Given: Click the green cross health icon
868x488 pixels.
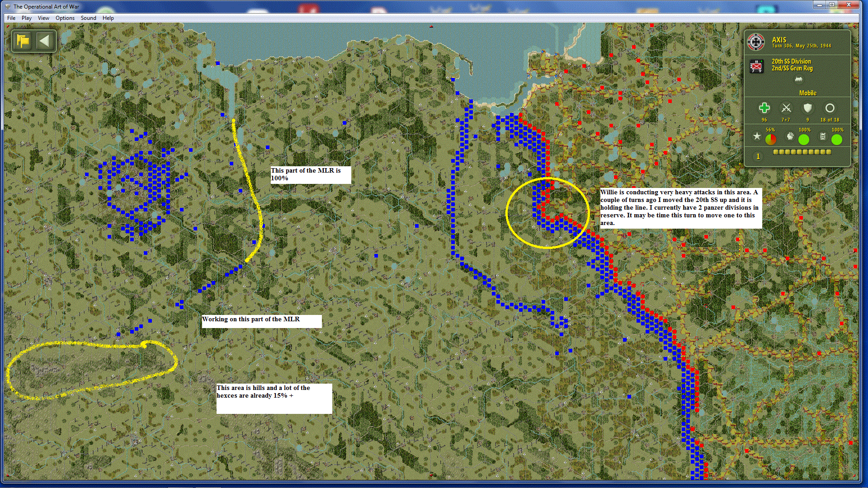Looking at the screenshot, I should (x=764, y=108).
